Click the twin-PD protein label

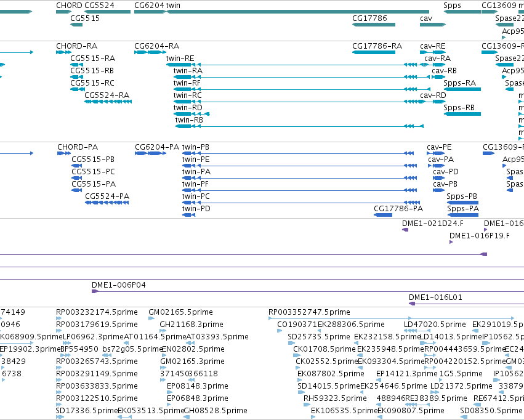196,209
